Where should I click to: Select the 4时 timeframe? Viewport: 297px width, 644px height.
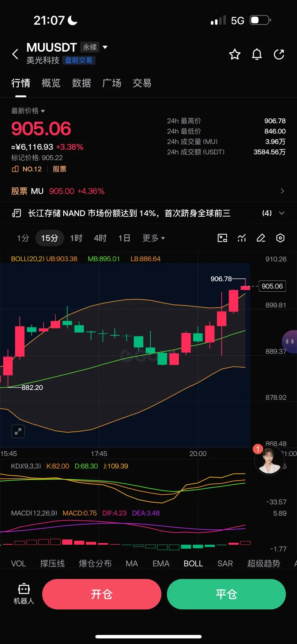pos(100,238)
